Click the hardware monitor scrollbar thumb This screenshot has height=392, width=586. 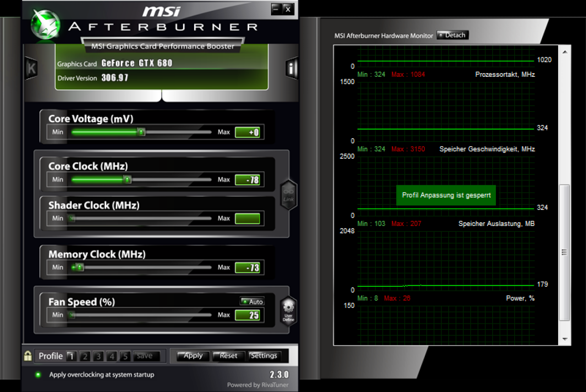[x=565, y=252]
